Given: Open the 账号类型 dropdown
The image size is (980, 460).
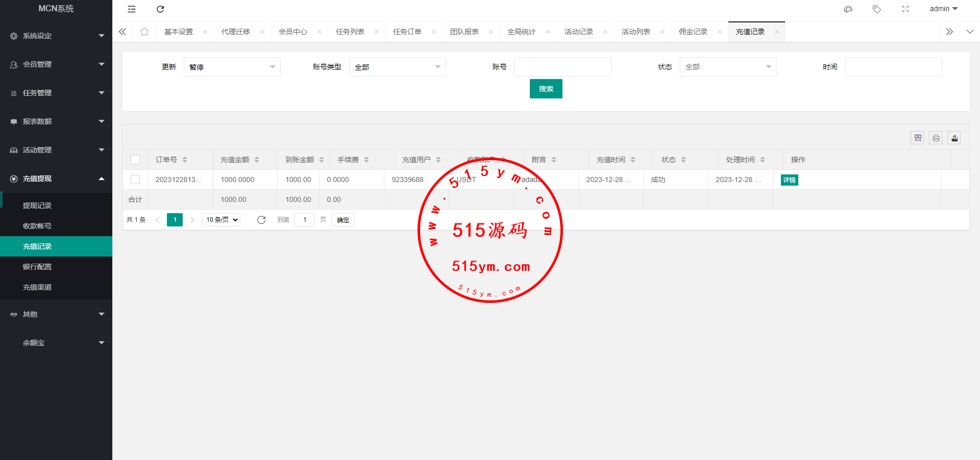Looking at the screenshot, I should pyautogui.click(x=397, y=67).
